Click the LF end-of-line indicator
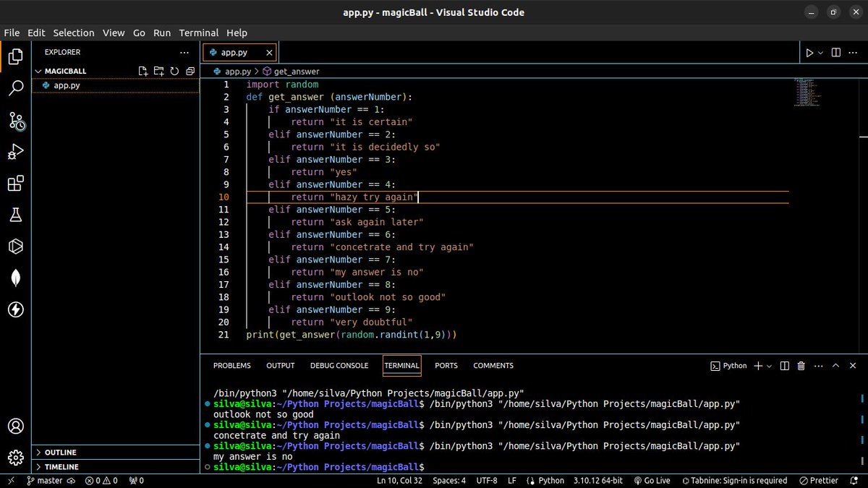Image resolution: width=868 pixels, height=488 pixels. point(512,481)
